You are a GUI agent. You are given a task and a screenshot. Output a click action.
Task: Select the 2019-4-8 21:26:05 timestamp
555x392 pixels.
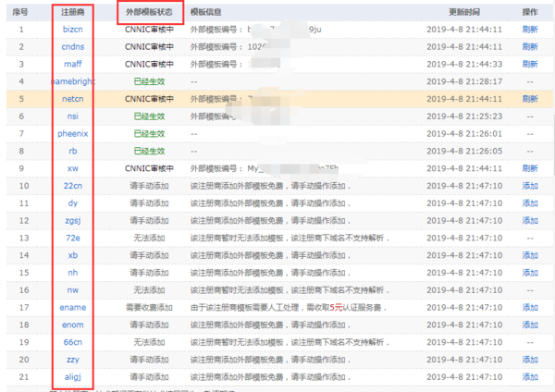(x=464, y=151)
